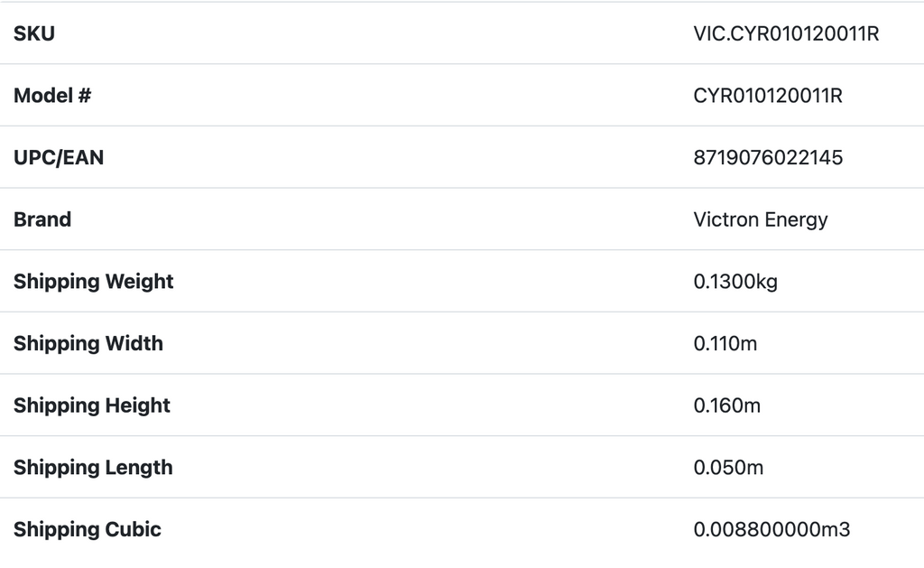Image resolution: width=924 pixels, height=568 pixels.
Task: Click the Shipping Weight label
Action: 94,281
